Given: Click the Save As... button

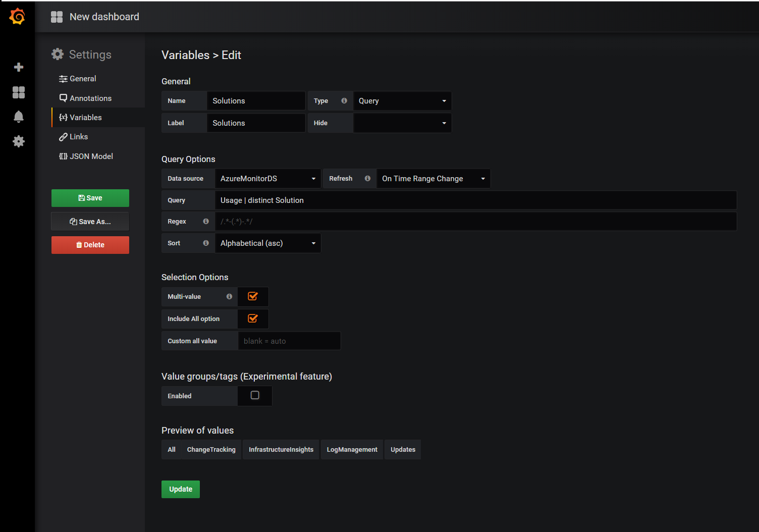Looking at the screenshot, I should 90,222.
